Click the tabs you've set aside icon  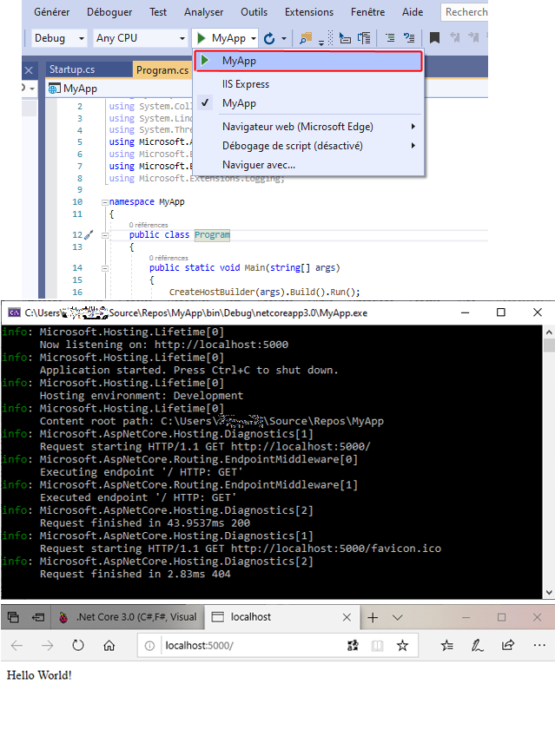pyautogui.click(x=14, y=617)
